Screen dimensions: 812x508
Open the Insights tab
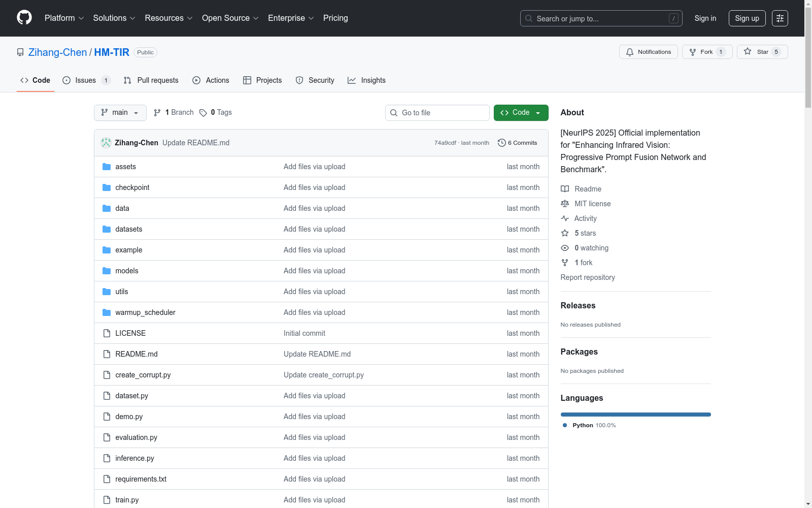pos(366,80)
